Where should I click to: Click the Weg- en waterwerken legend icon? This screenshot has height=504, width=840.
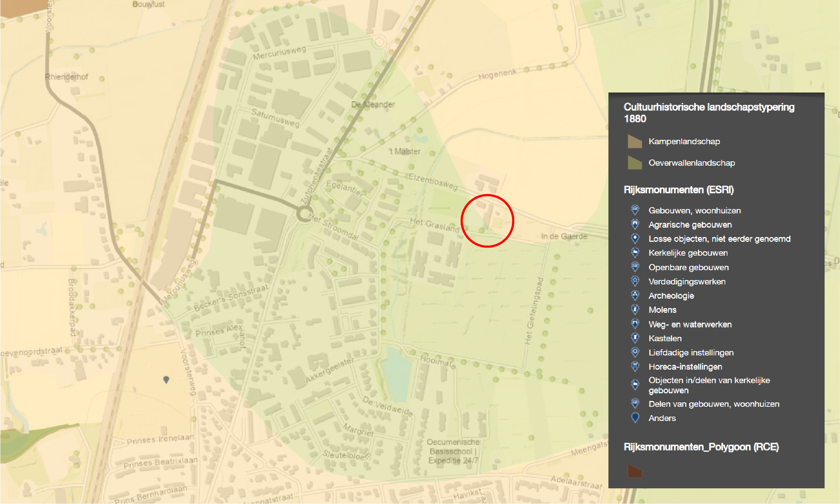click(635, 324)
